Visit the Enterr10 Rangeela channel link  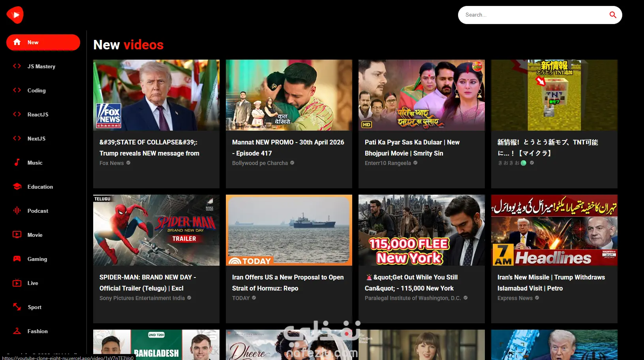pos(388,163)
